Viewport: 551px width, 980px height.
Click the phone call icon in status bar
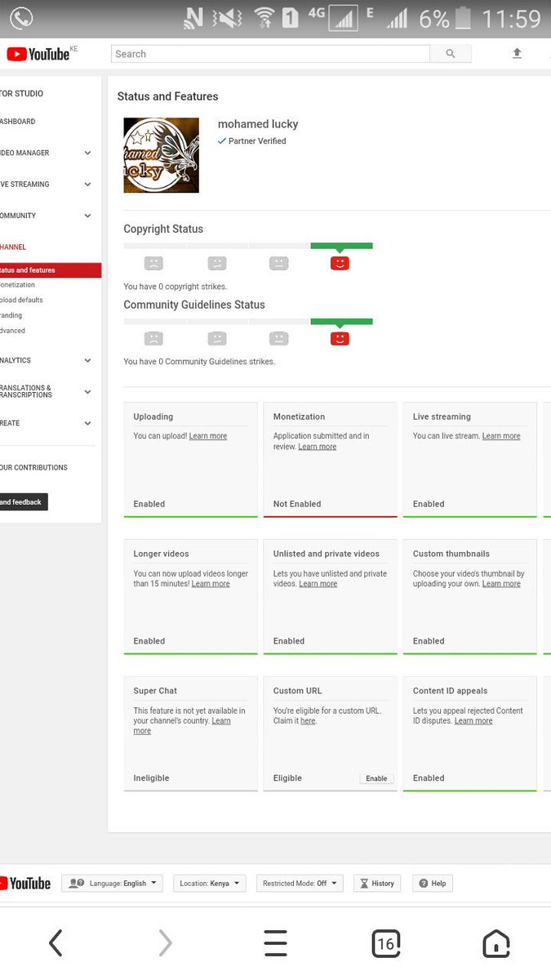point(21,18)
